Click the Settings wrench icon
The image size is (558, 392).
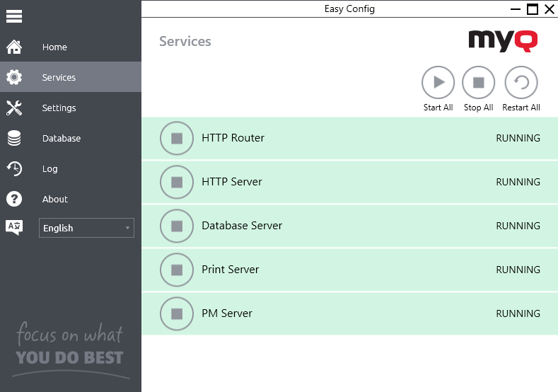click(x=14, y=108)
